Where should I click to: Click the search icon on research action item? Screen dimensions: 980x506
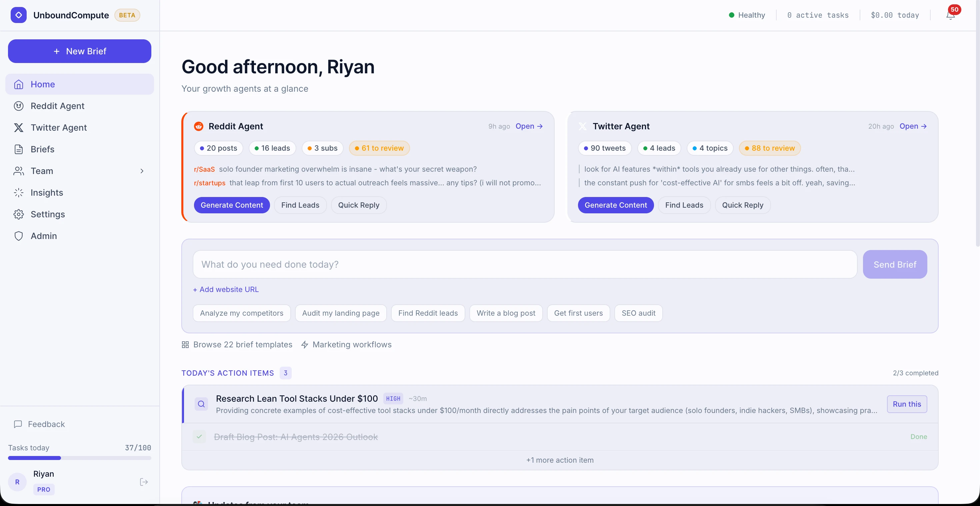(201, 404)
